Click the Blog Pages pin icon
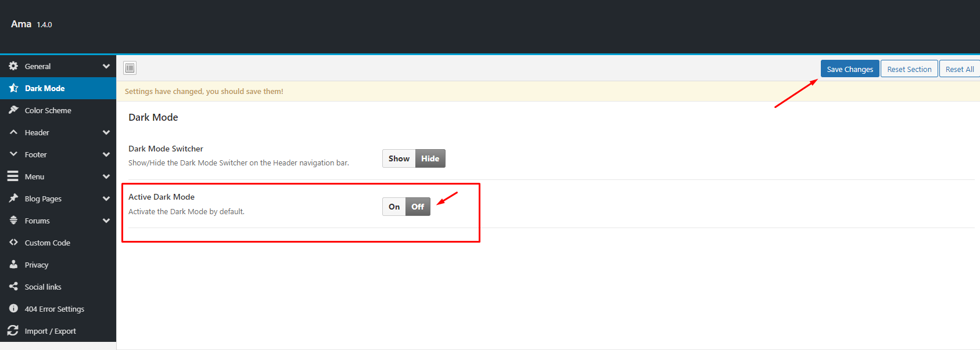 13,199
